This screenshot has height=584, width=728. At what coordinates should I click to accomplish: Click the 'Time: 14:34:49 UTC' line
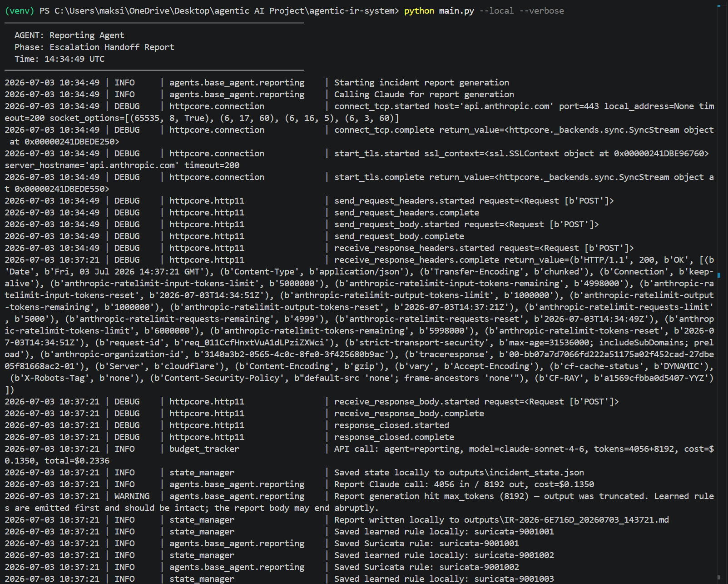59,59
